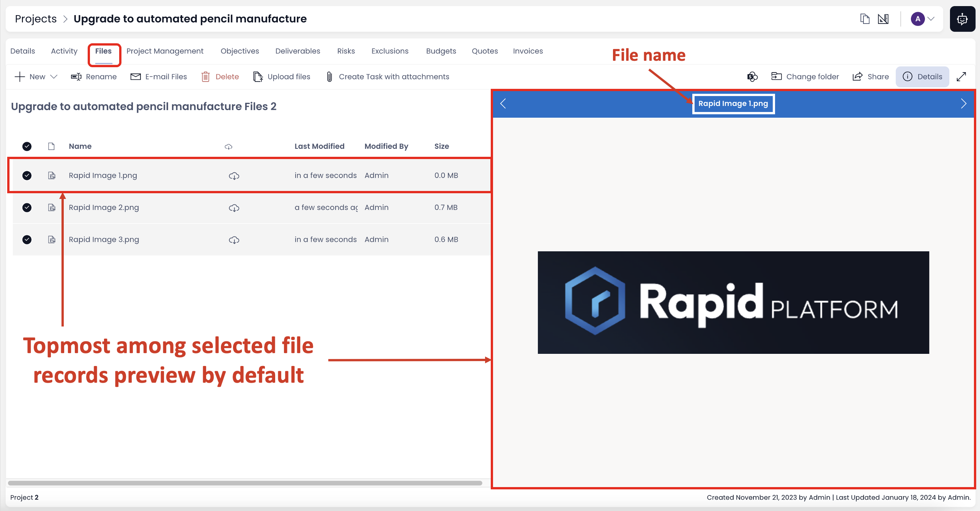The image size is (980, 511).
Task: Click the Delete trash icon
Action: coord(205,77)
